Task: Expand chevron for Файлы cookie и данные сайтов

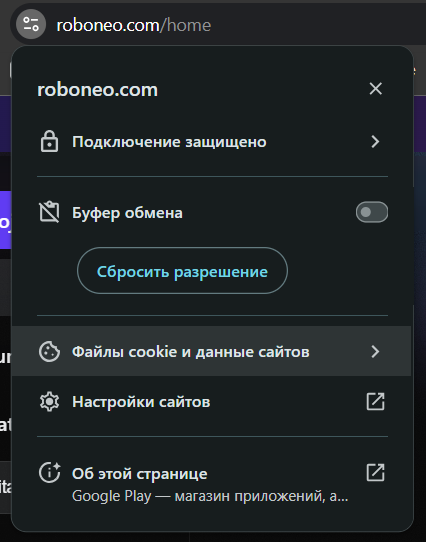Action: click(375, 352)
